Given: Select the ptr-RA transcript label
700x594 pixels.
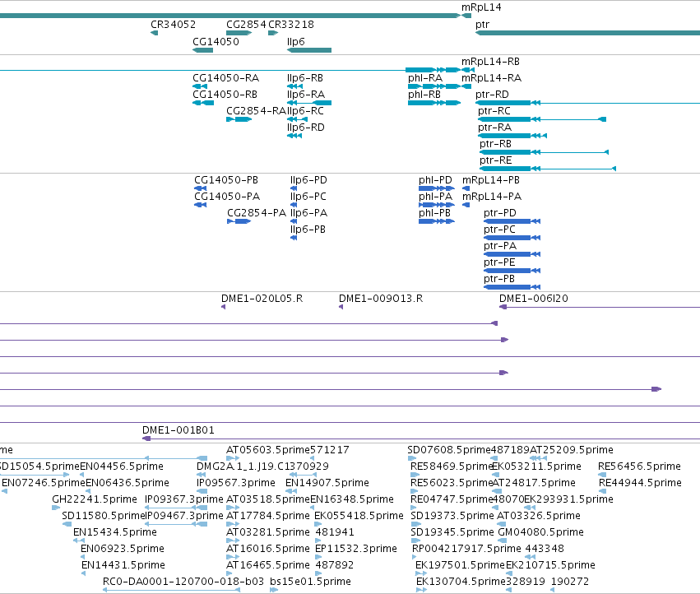Looking at the screenshot, I should (x=494, y=128).
